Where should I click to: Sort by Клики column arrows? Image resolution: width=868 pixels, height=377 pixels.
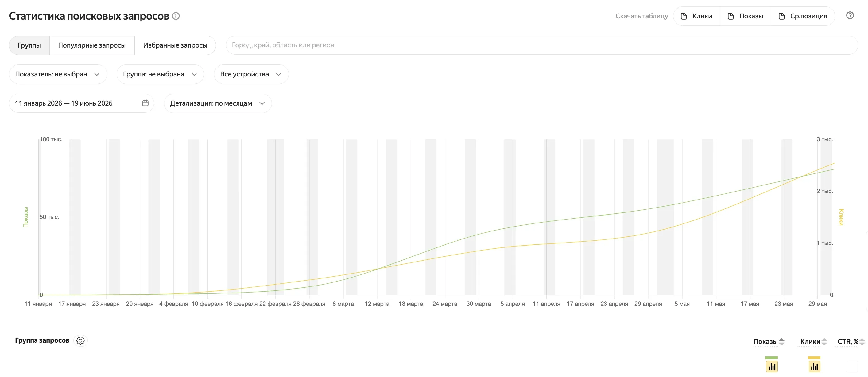click(x=824, y=342)
